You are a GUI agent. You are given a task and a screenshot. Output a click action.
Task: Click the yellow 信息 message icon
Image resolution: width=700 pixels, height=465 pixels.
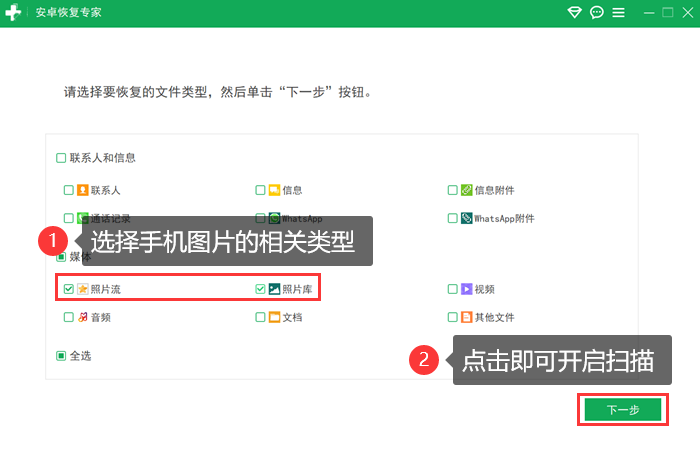click(274, 190)
